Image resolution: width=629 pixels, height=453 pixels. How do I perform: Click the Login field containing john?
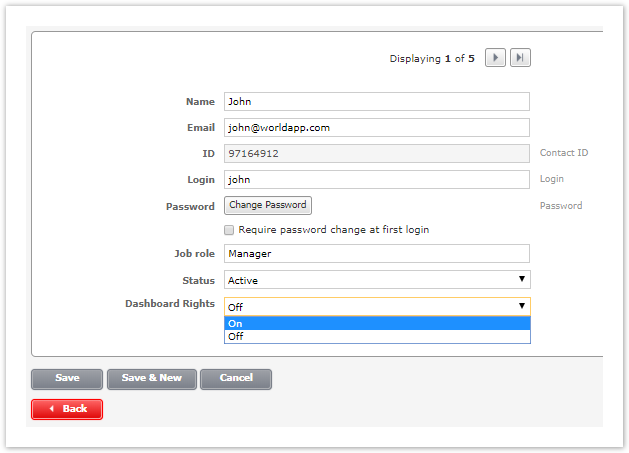tap(376, 180)
